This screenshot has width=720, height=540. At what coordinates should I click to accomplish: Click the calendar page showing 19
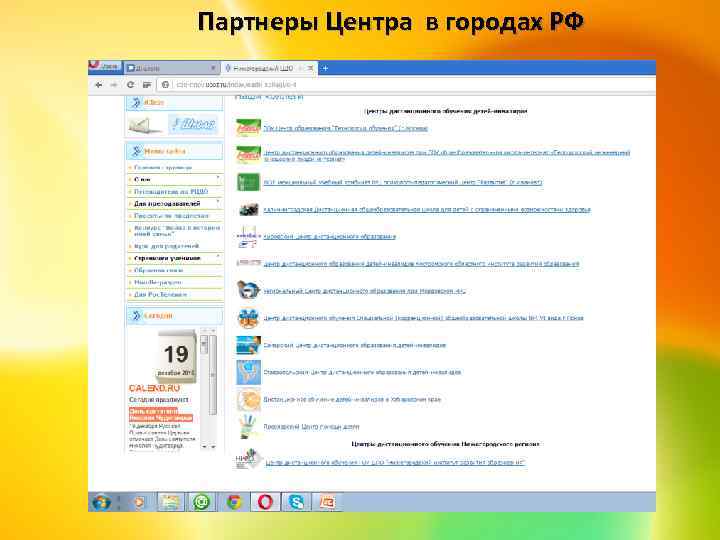(x=177, y=356)
